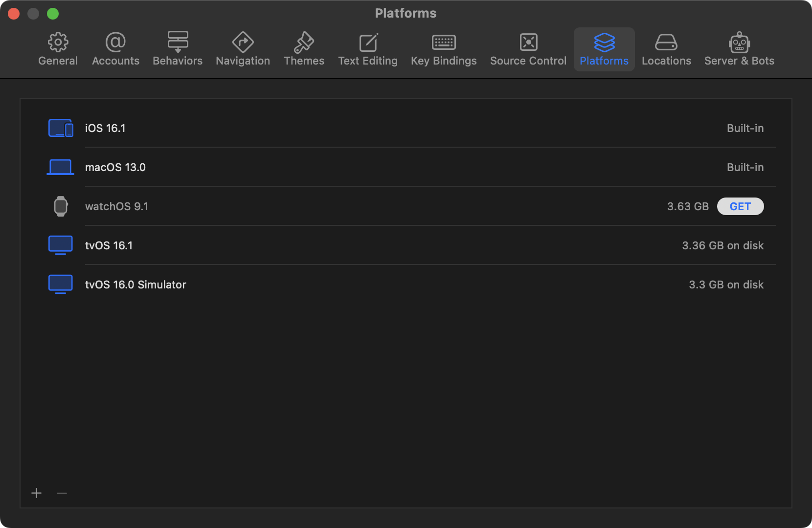The height and width of the screenshot is (528, 812).
Task: Click the Locations tab label
Action: pyautogui.click(x=666, y=61)
